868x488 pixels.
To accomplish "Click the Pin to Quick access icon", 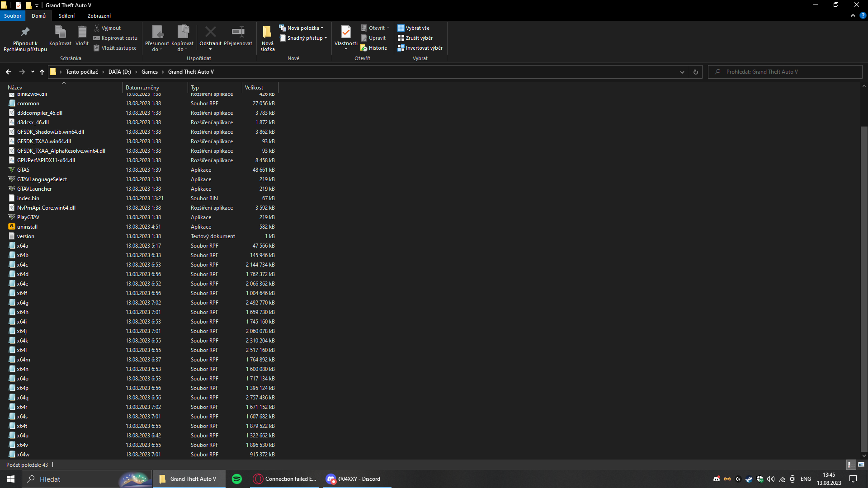I will coord(25,32).
